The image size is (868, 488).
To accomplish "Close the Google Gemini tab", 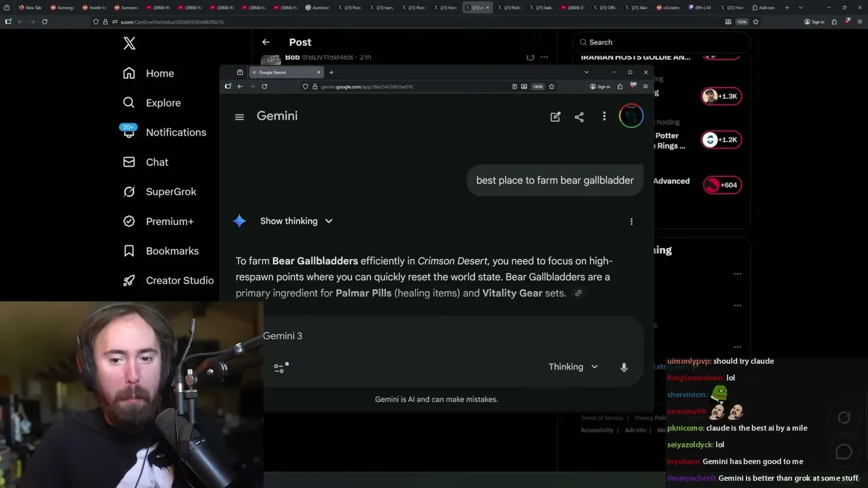I will [319, 73].
